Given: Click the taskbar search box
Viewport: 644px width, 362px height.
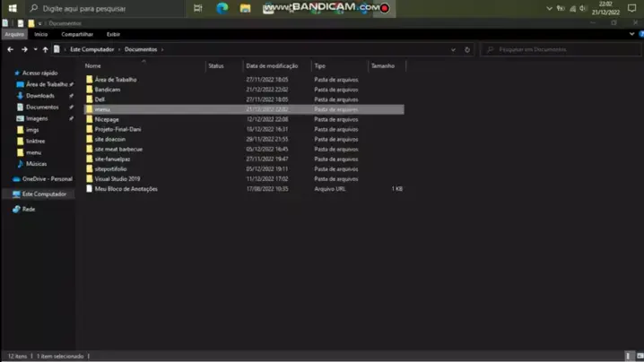Looking at the screenshot, I should point(105,8).
